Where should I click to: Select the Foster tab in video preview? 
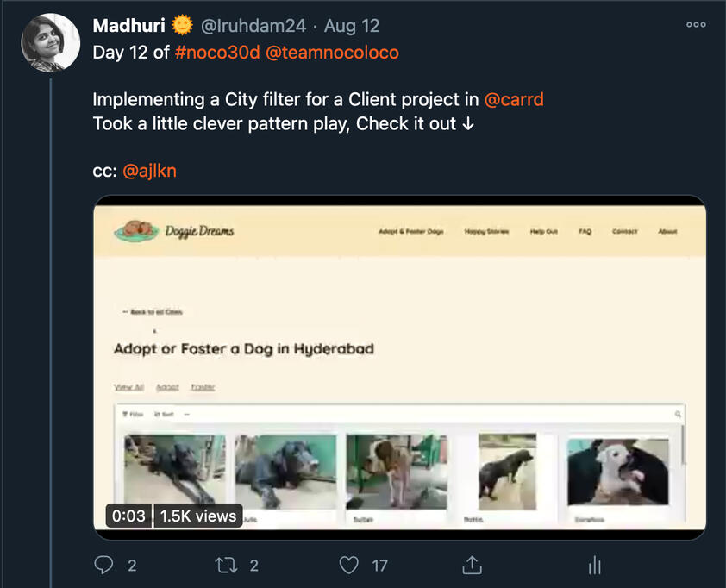tap(203, 388)
